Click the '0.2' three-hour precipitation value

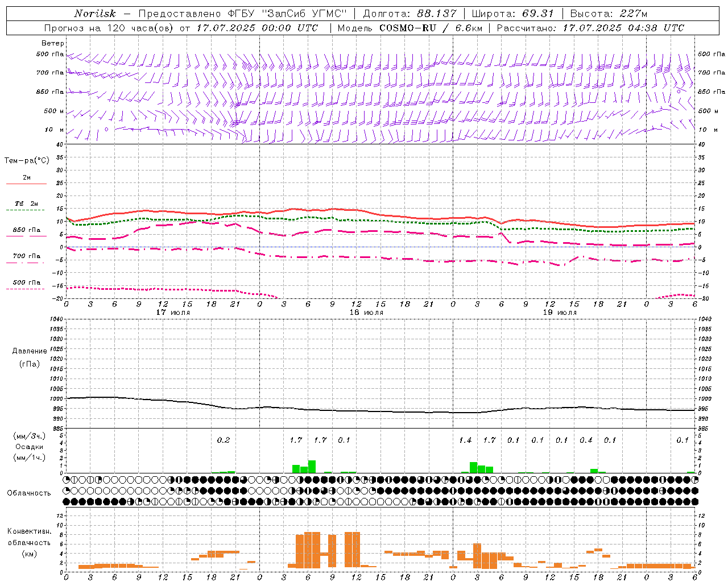[224, 440]
